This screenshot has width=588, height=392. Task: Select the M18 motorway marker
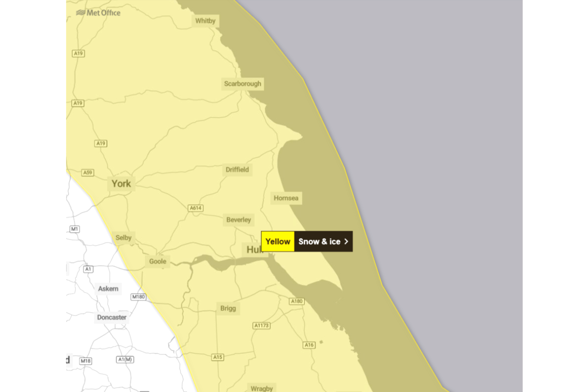point(86,361)
